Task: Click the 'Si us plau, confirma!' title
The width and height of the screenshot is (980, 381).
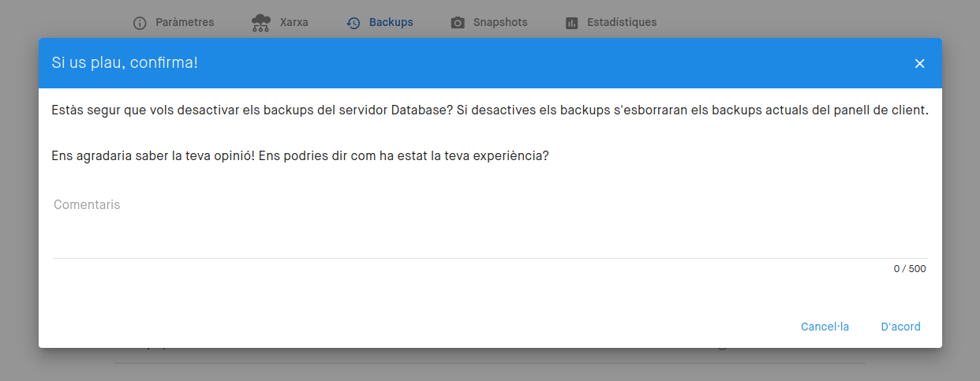Action: tap(125, 62)
